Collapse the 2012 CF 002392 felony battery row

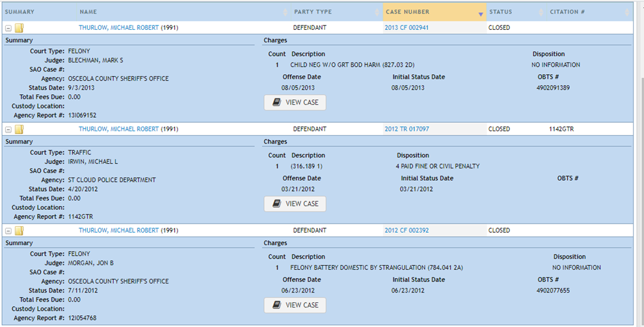coord(8,231)
